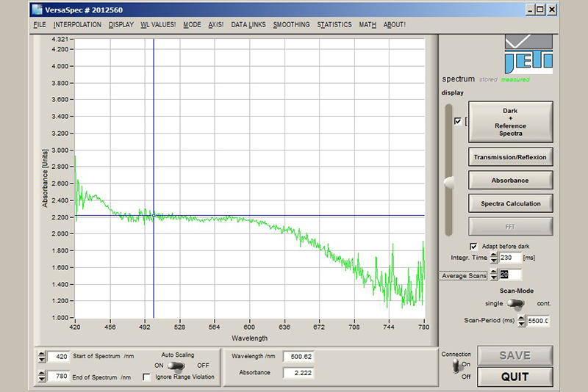Viewport: 588px width, 392px height.
Task: Click the End of Spectrum stepper arrows
Action: (42, 377)
